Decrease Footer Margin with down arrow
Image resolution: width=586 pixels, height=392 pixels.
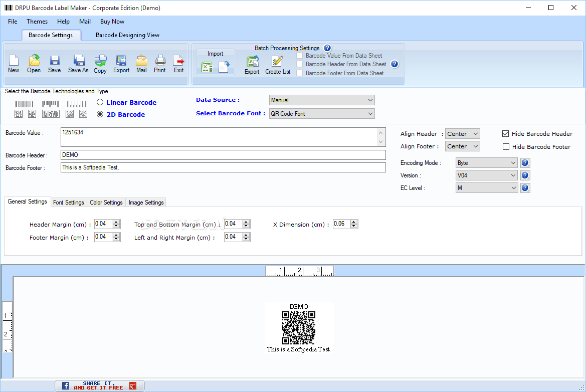(x=116, y=239)
